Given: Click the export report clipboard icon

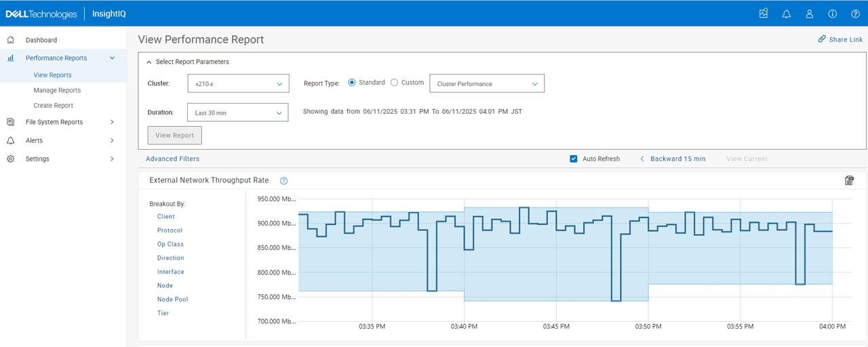Looking at the screenshot, I should click(850, 180).
